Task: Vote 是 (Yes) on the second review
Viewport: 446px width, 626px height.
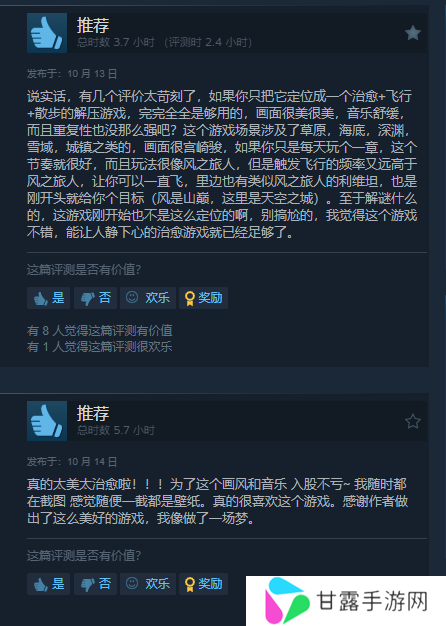Action: 48,584
